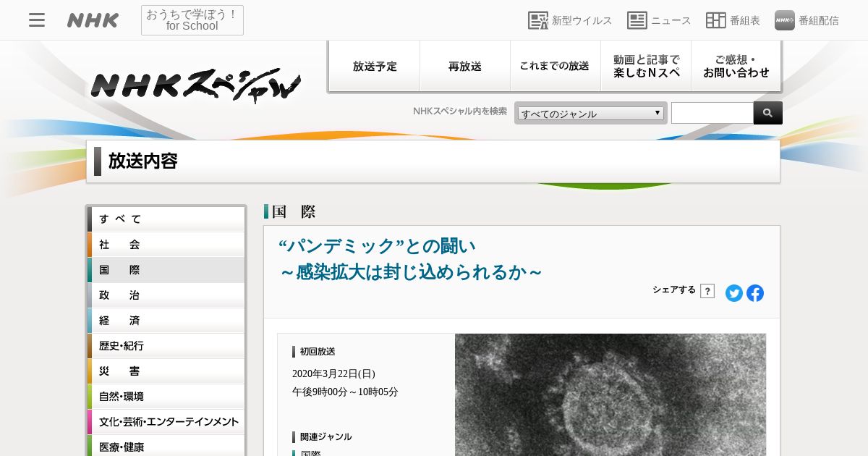The image size is (868, 456).
Task: Open the hamburger menu icon
Action: pyautogui.click(x=37, y=20)
